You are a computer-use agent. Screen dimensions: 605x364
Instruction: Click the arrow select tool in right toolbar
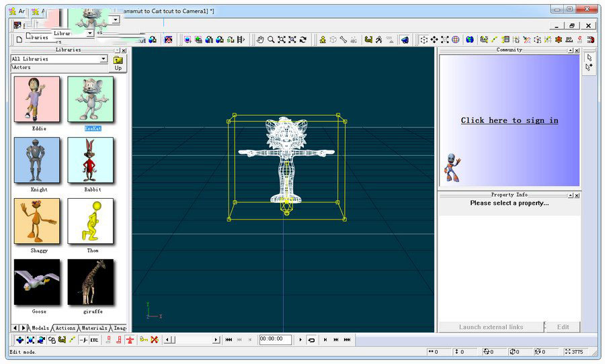coord(589,58)
